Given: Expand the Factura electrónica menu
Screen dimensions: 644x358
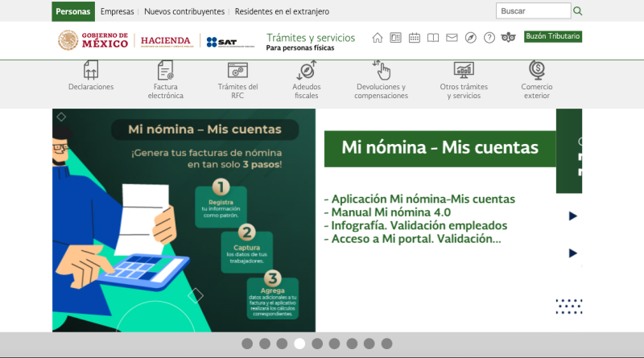Looking at the screenshot, I should point(165,81).
